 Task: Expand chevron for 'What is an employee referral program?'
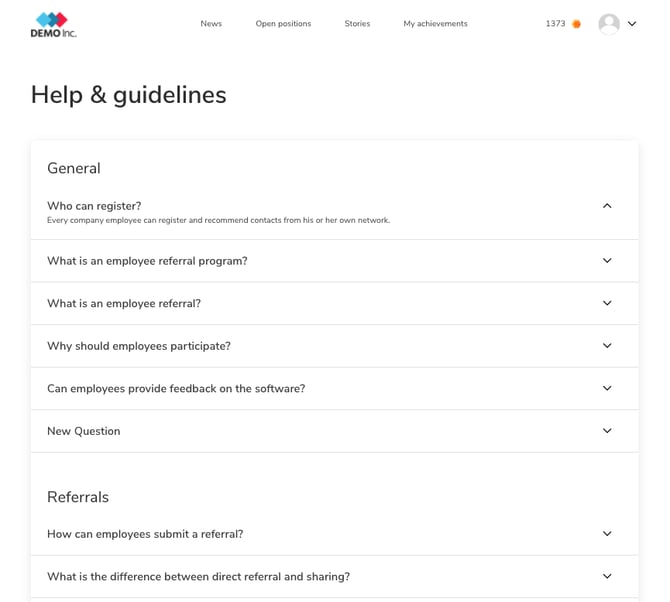[x=607, y=261]
